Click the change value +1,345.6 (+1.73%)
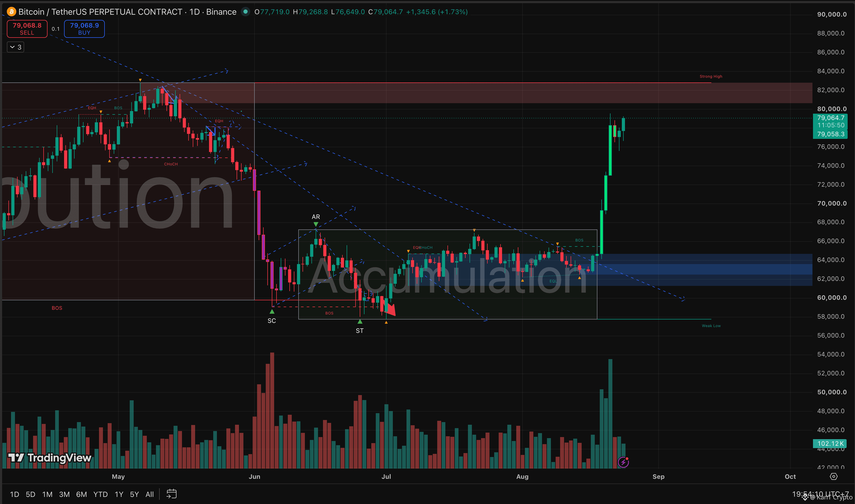The height and width of the screenshot is (504, 855). point(437,12)
